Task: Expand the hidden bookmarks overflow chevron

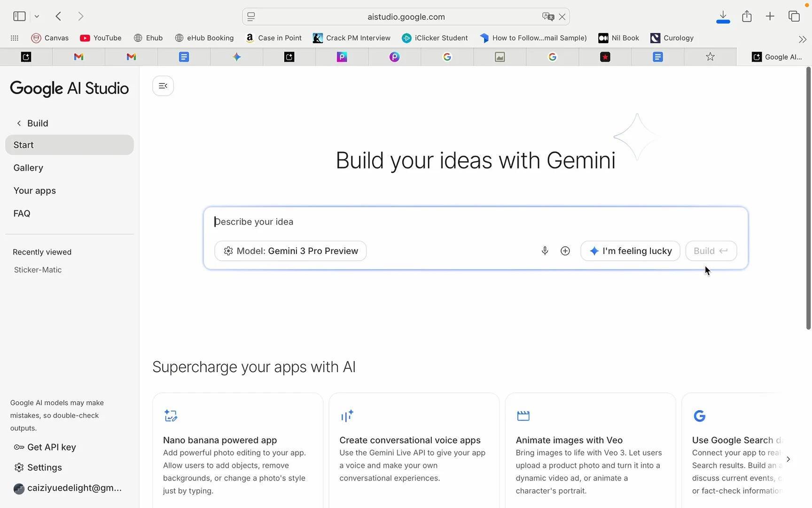Action: [802, 39]
